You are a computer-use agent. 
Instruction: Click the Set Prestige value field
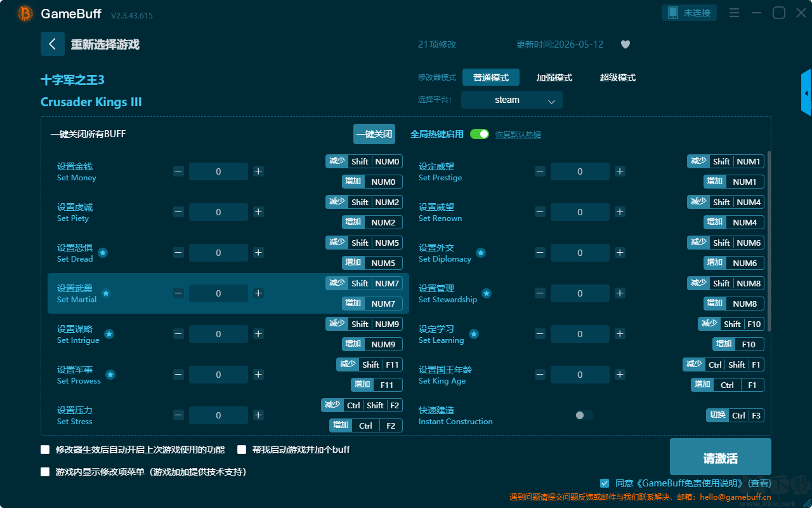point(580,171)
